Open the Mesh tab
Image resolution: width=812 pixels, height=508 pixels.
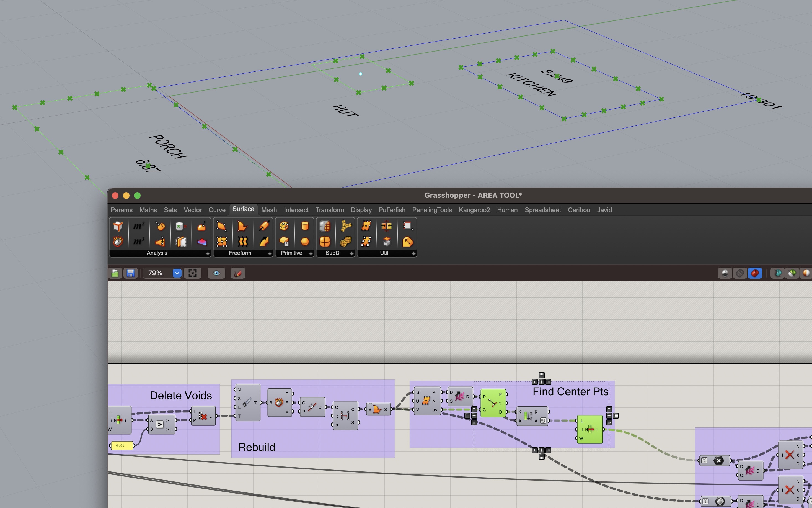click(269, 210)
